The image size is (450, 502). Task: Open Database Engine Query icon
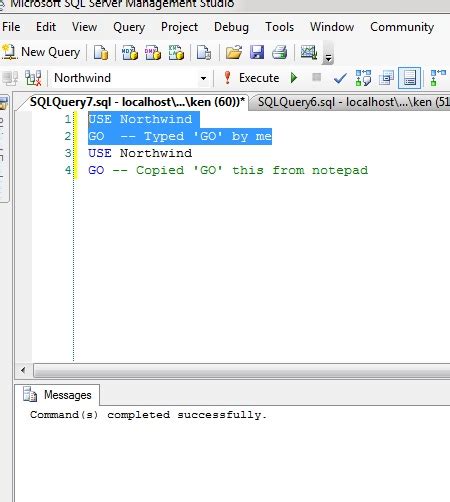pos(101,52)
